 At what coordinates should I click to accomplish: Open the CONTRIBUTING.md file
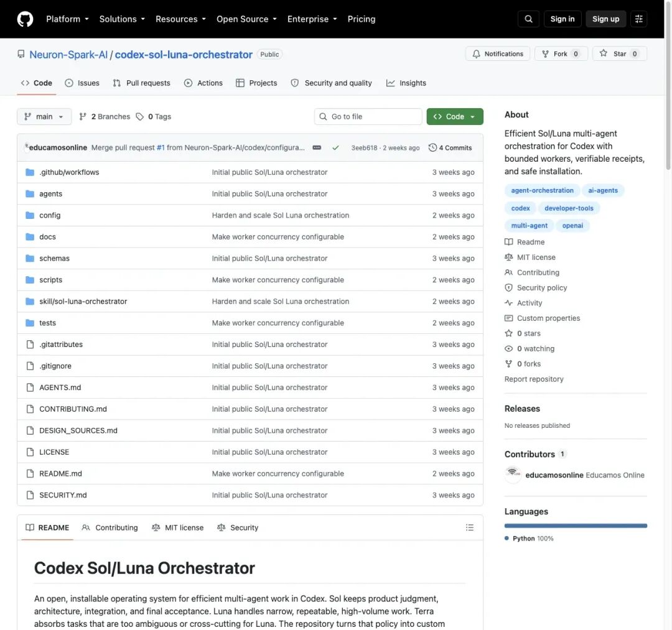coord(73,409)
